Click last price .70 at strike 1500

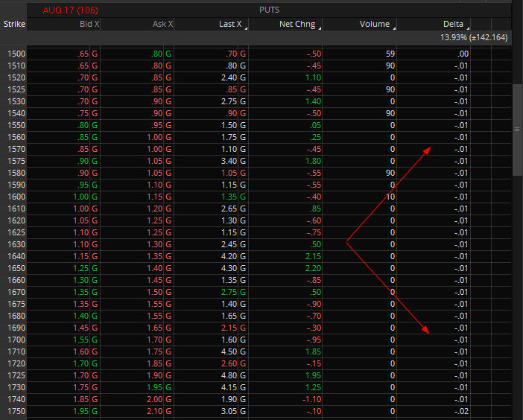(x=231, y=54)
